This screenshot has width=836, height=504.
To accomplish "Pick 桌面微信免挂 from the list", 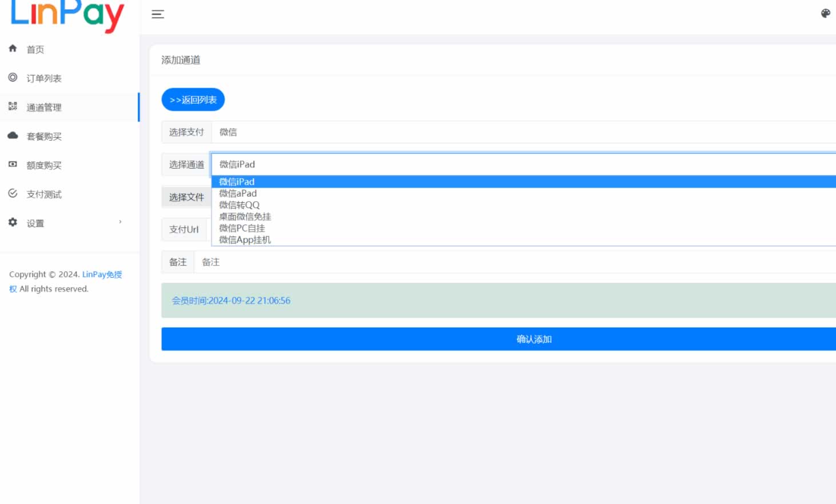I will point(245,217).
